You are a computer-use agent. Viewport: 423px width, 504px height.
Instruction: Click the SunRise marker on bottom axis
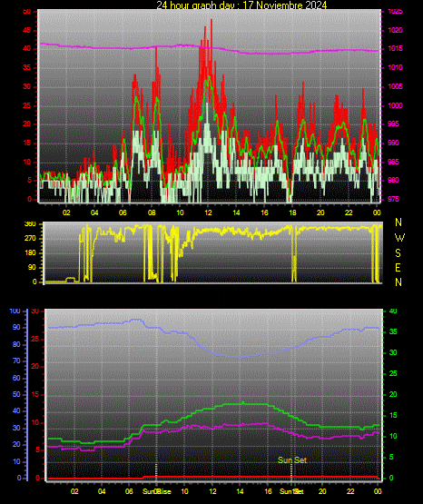157,491
